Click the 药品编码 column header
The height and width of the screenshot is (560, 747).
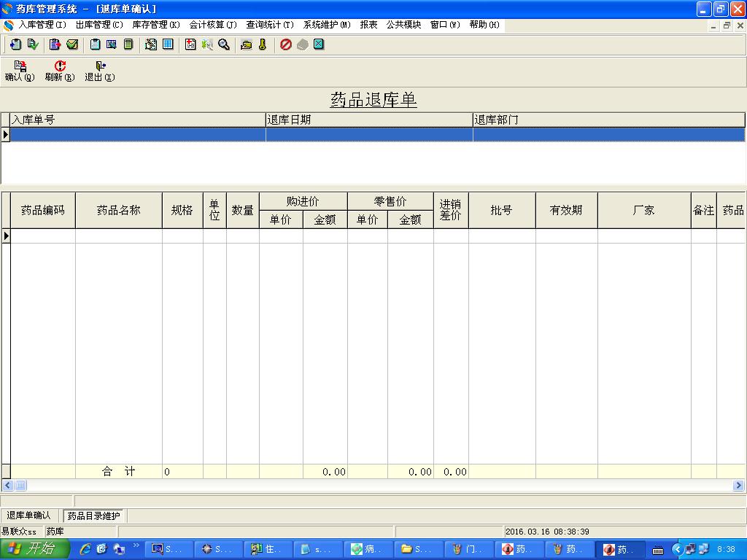click(x=43, y=211)
